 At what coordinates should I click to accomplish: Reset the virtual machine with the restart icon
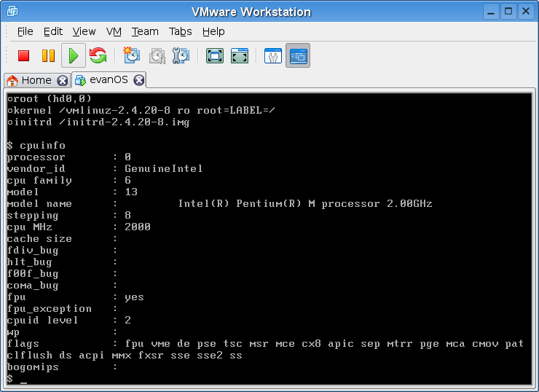(98, 55)
